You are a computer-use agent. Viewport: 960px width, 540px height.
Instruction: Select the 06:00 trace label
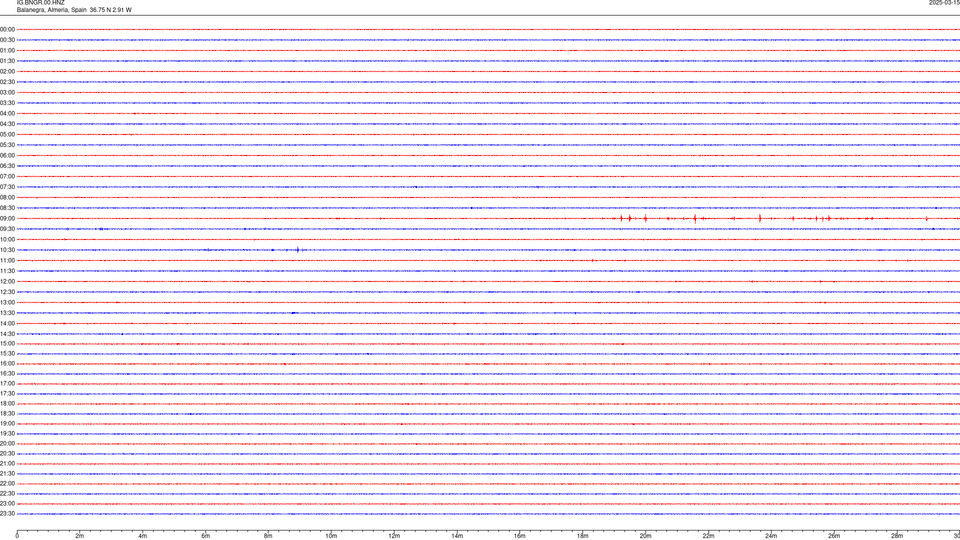coord(7,156)
